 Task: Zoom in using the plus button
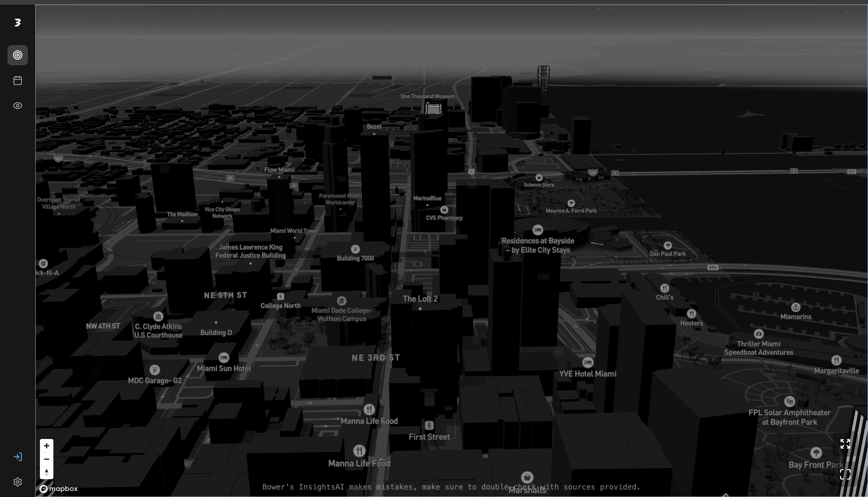point(47,446)
